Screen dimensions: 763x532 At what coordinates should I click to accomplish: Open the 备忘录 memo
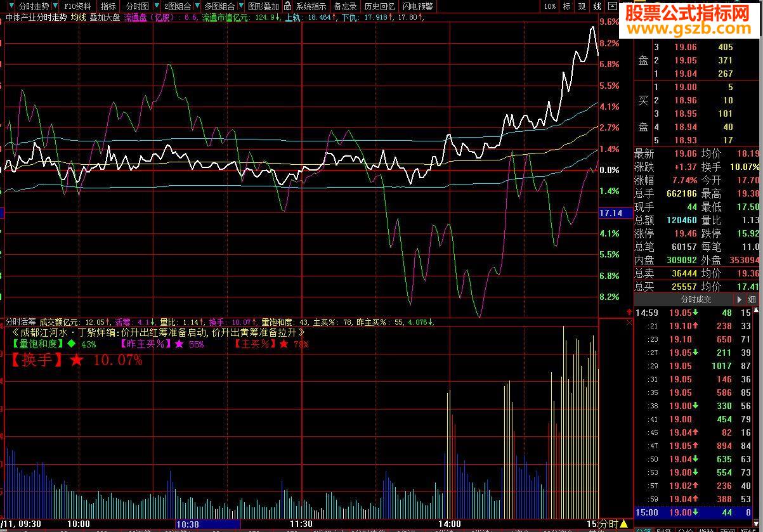[x=346, y=6]
